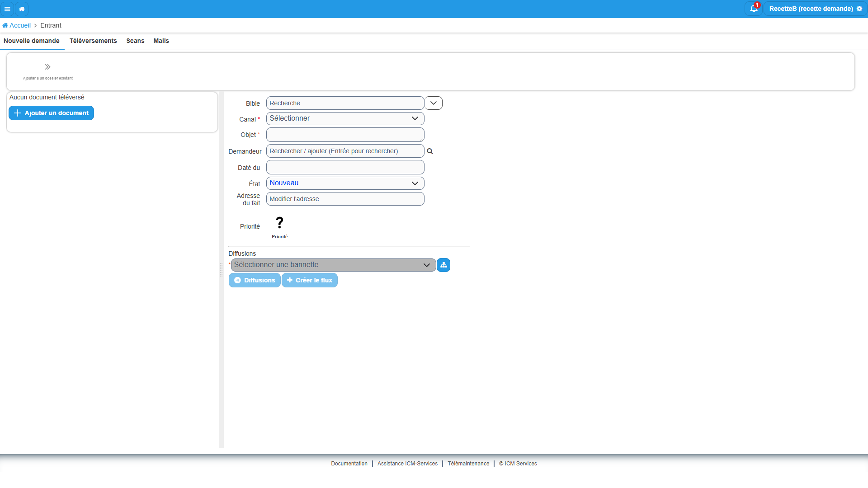Click 'Aucun document téléversé' text
Viewport: 868px width, 488px height.
pos(47,97)
